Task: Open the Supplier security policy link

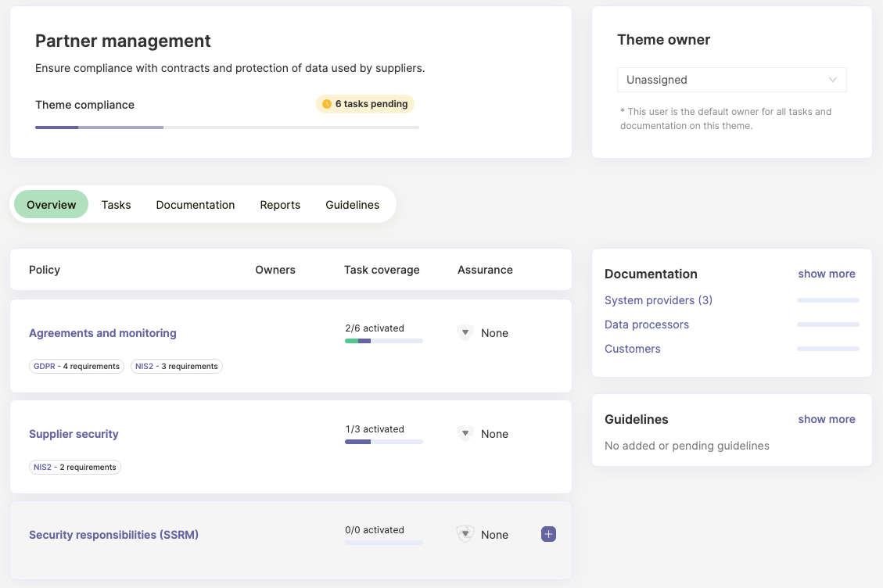Action: (74, 434)
